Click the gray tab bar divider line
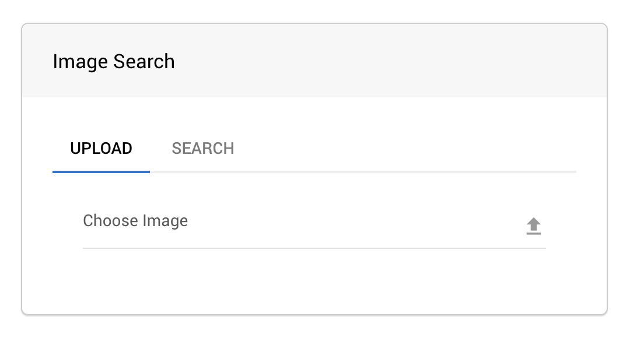 pyautogui.click(x=363, y=172)
